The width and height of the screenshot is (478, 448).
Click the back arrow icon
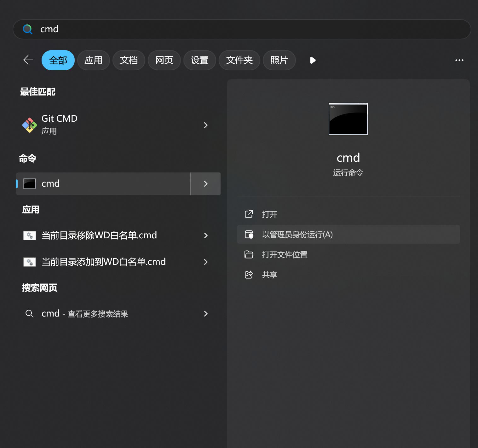pyautogui.click(x=28, y=60)
